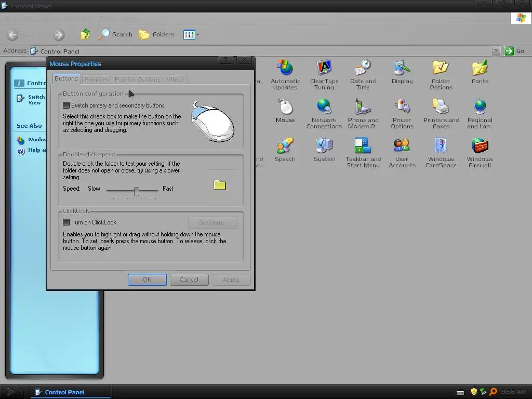Click the Back toolbar arrow

pyautogui.click(x=12, y=35)
